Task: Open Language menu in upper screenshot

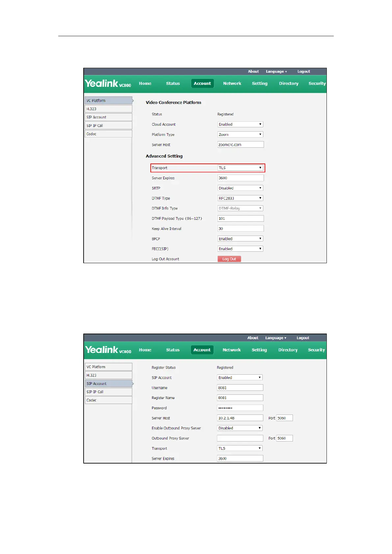Action: (x=276, y=71)
